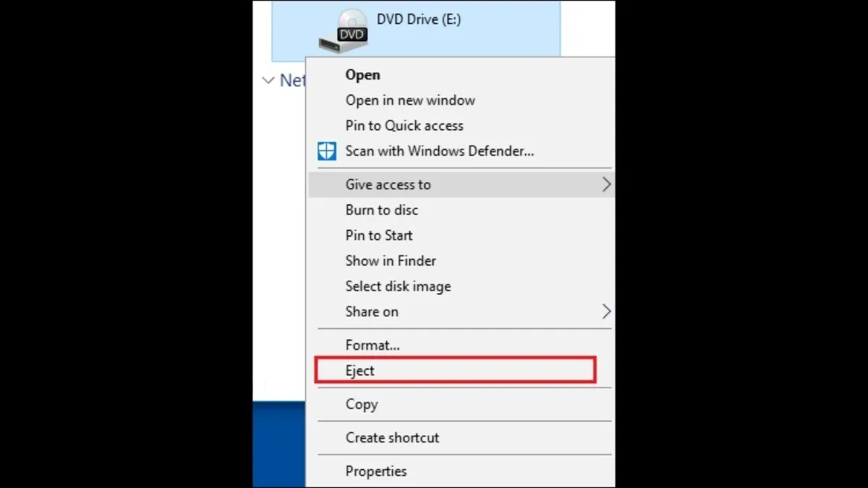The height and width of the screenshot is (488, 868).
Task: Open Format options for the drive
Action: pos(373,345)
